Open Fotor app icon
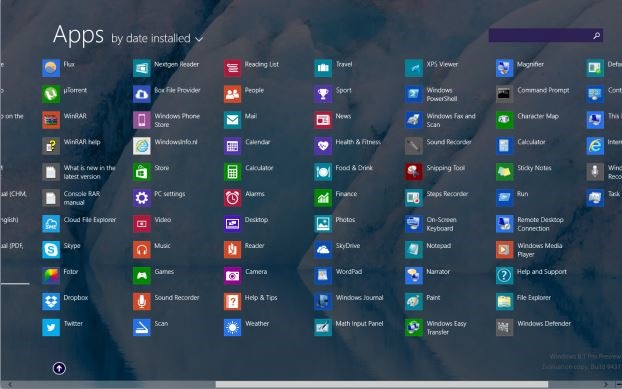 tap(51, 276)
